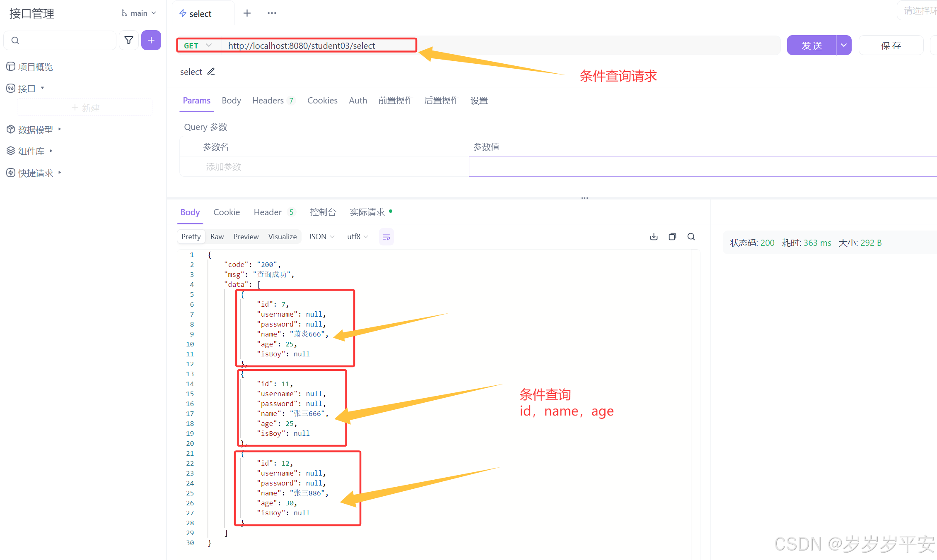Choose Pretty view mode

click(191, 237)
